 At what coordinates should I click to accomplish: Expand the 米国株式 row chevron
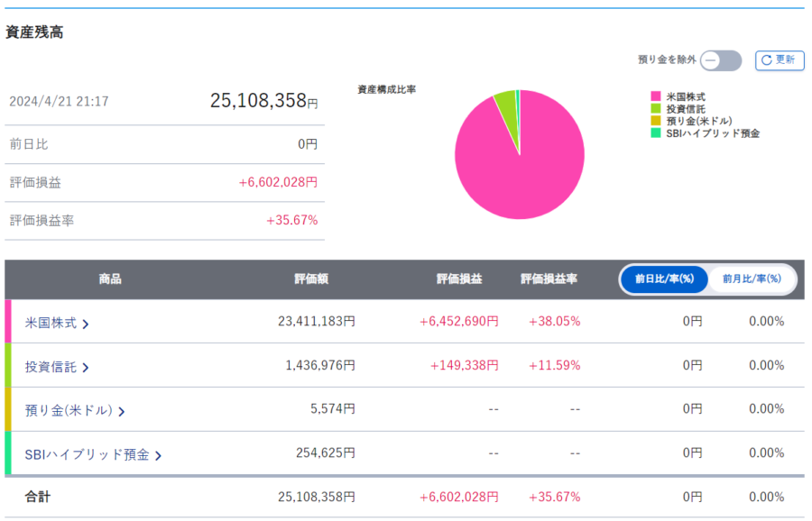86,323
